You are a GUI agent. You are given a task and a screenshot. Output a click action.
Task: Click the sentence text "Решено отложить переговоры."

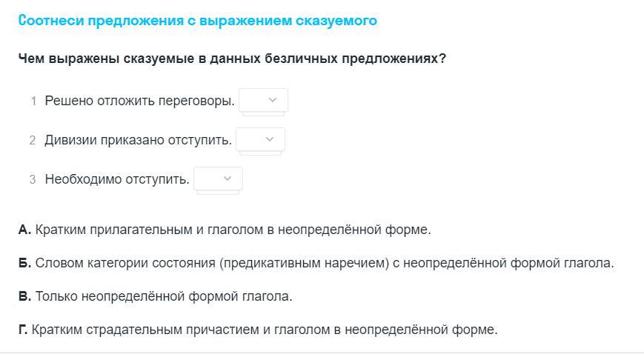(139, 101)
